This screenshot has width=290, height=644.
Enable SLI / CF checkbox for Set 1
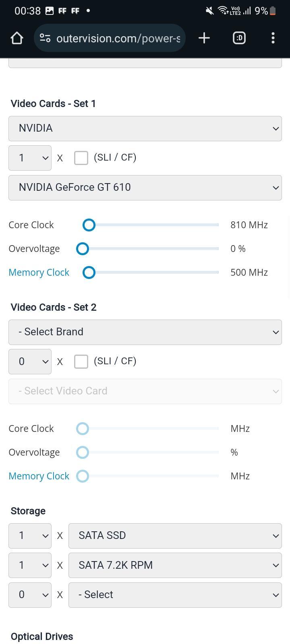(x=81, y=158)
